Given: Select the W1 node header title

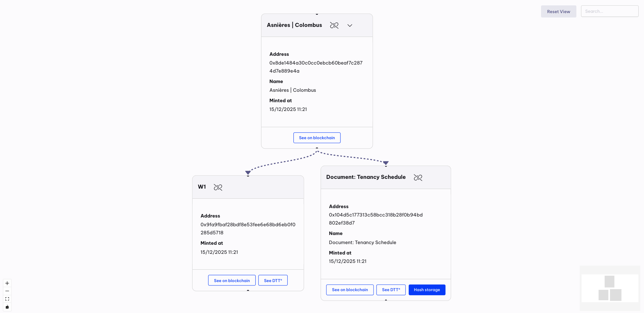Looking at the screenshot, I should pyautogui.click(x=202, y=187).
